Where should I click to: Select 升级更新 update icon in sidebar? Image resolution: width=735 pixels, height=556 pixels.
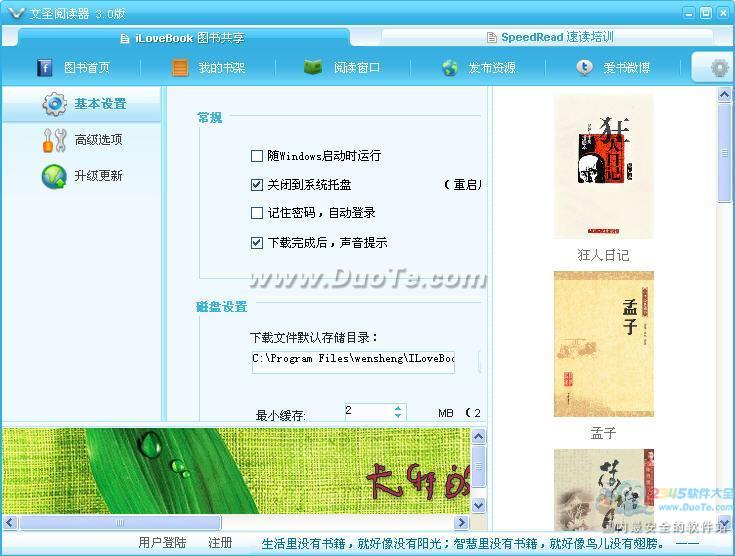[x=54, y=176]
